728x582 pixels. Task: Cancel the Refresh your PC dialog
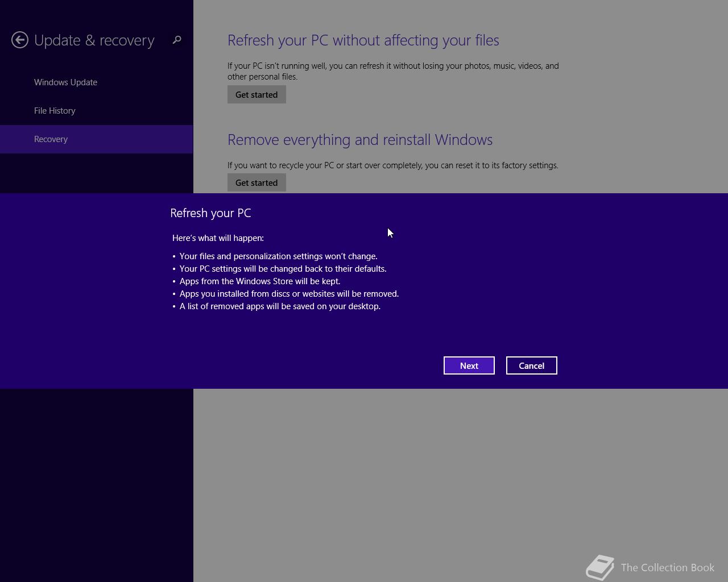532,365
